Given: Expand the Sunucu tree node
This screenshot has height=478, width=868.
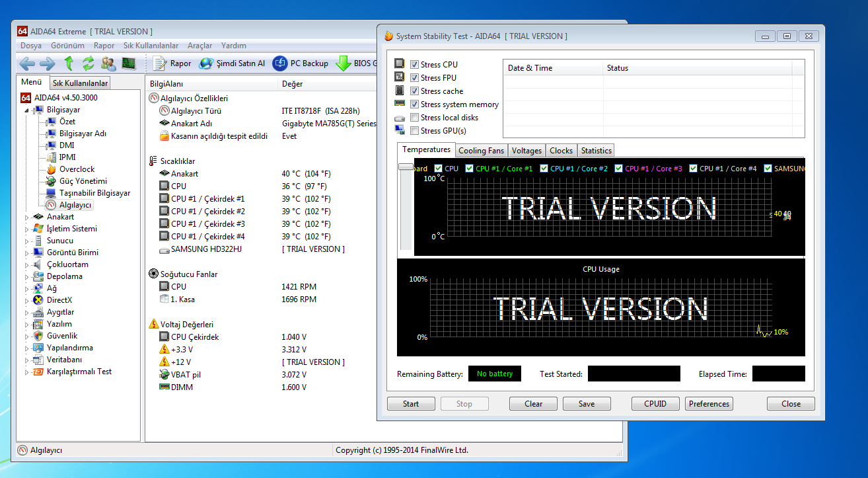Looking at the screenshot, I should click(27, 241).
